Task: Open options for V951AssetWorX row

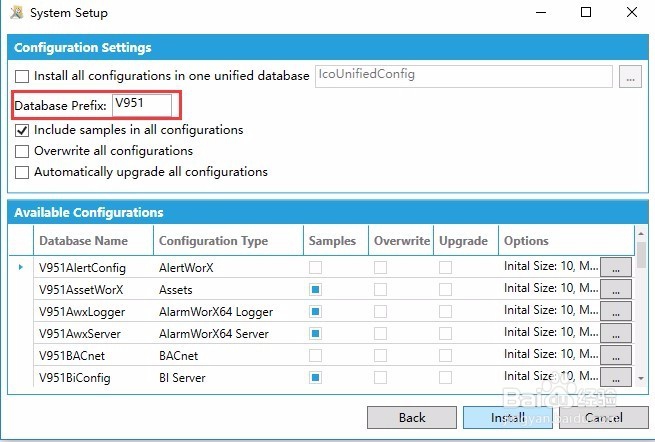Action: (616, 290)
